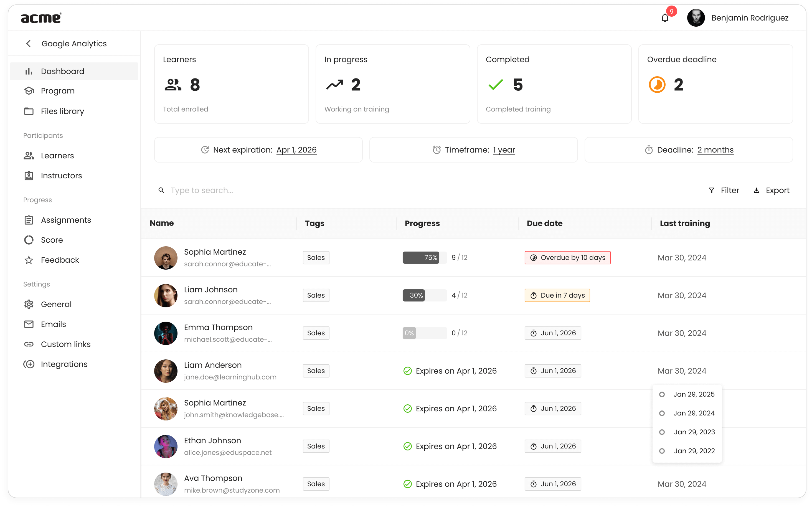Click the Feedback star icon in sidebar

pos(29,260)
